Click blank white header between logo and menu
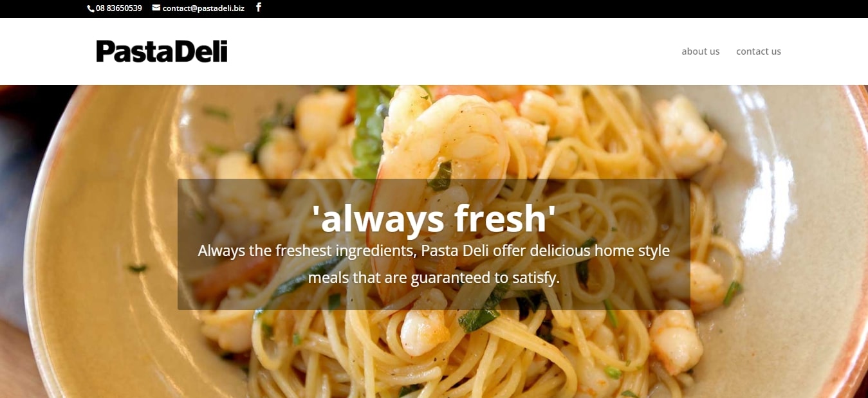This screenshot has width=868, height=398. [x=450, y=51]
